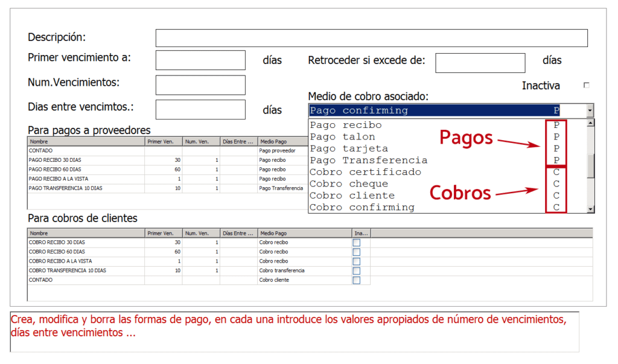This screenshot has height=364, width=618.
Task: Open the Medio de cobro asociado dropdown arrow
Action: [590, 110]
